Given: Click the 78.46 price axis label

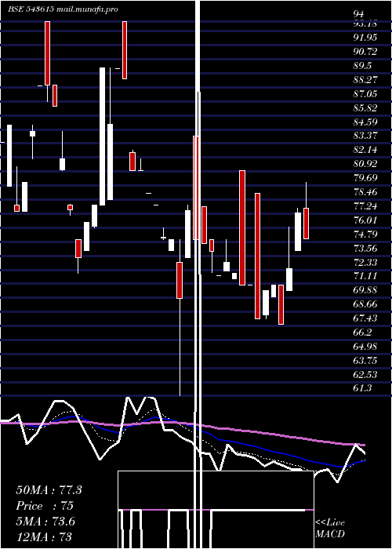Looking at the screenshot, I should coord(365,192).
